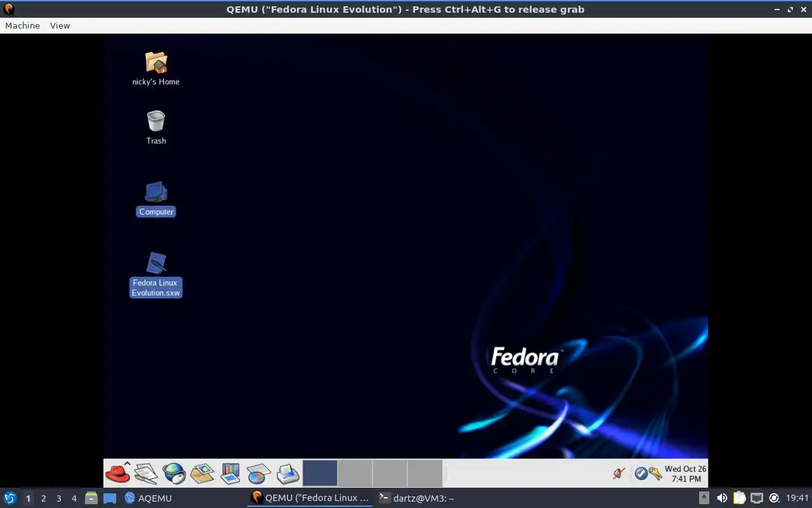Expand the host tray arrow
This screenshot has width=812, height=508.
click(704, 498)
